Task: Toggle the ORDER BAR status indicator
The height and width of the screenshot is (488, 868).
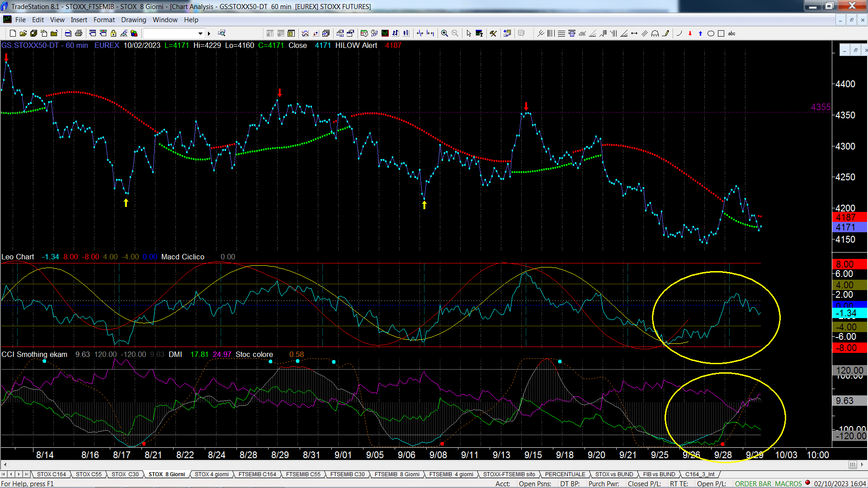Action: coord(753,483)
